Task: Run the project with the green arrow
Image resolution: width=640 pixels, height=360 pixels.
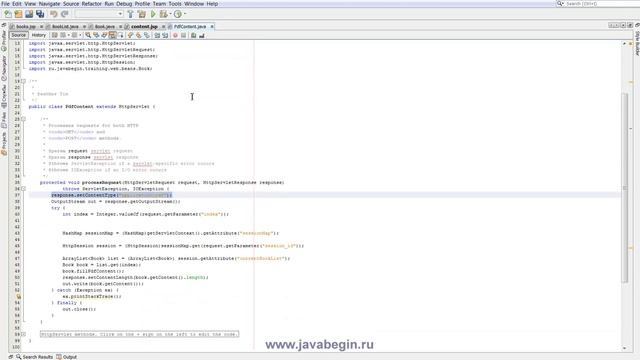Action: pos(153,14)
